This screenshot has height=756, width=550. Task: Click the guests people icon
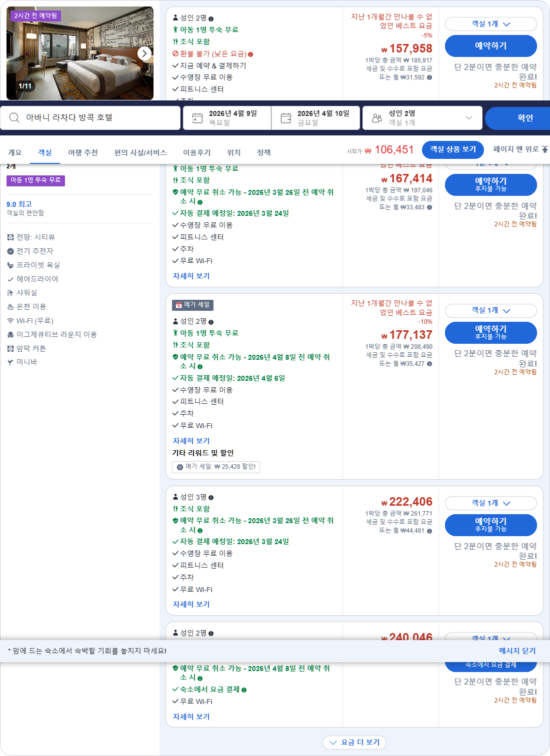point(377,118)
